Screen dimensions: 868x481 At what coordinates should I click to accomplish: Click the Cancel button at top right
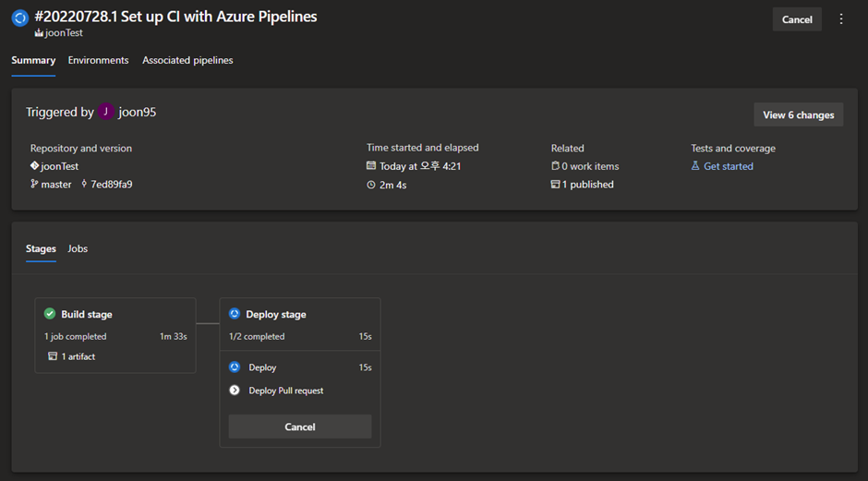point(796,19)
